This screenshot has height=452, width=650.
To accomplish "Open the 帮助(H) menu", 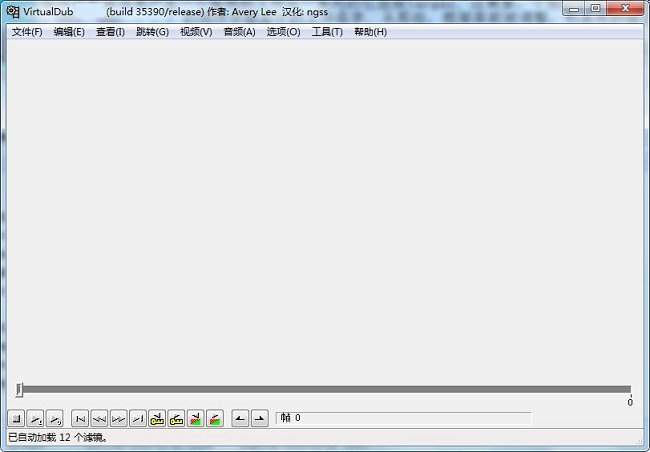I will (x=371, y=32).
